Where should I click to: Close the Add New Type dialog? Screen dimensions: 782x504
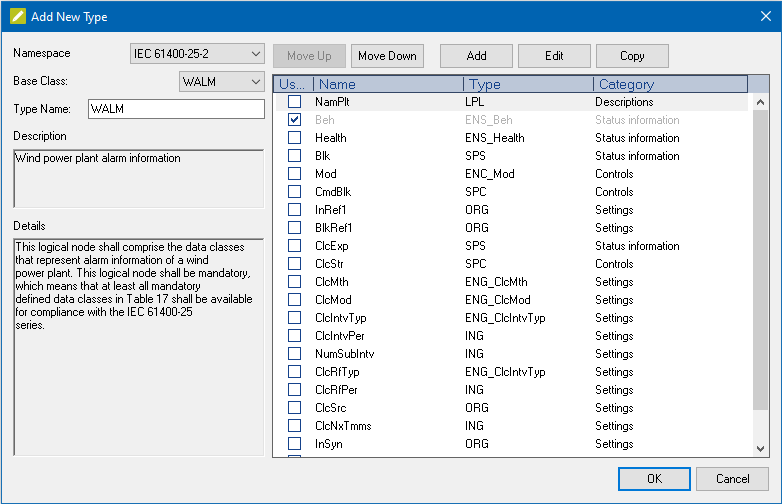coord(766,16)
